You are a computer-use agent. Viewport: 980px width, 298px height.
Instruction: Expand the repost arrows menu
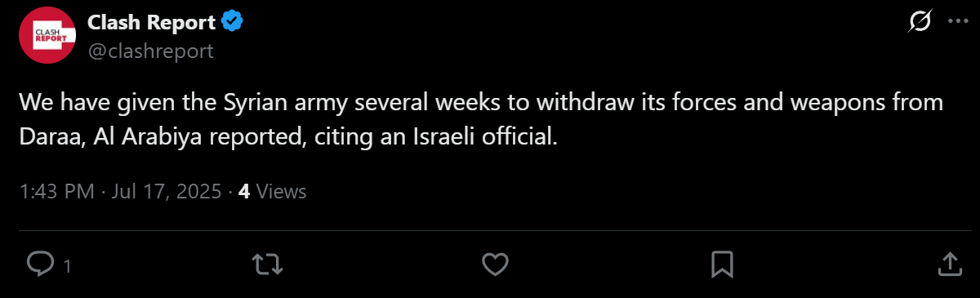[264, 264]
